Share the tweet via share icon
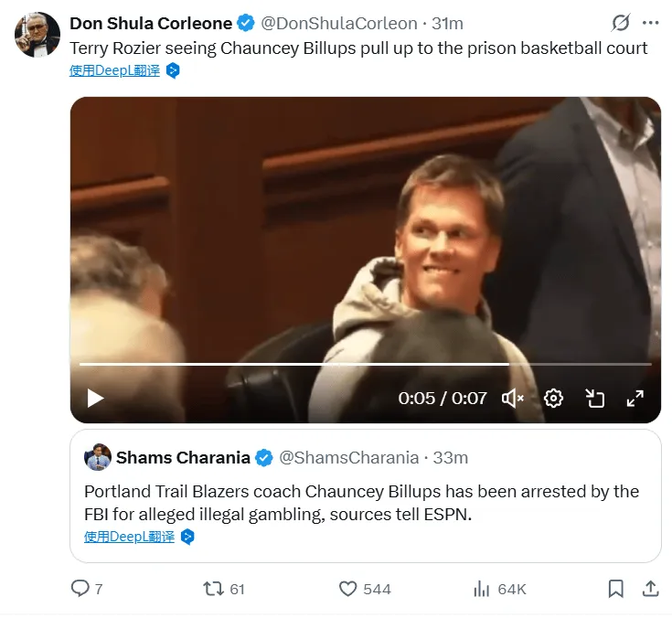Screen dimensions: 672x618 click(650, 589)
